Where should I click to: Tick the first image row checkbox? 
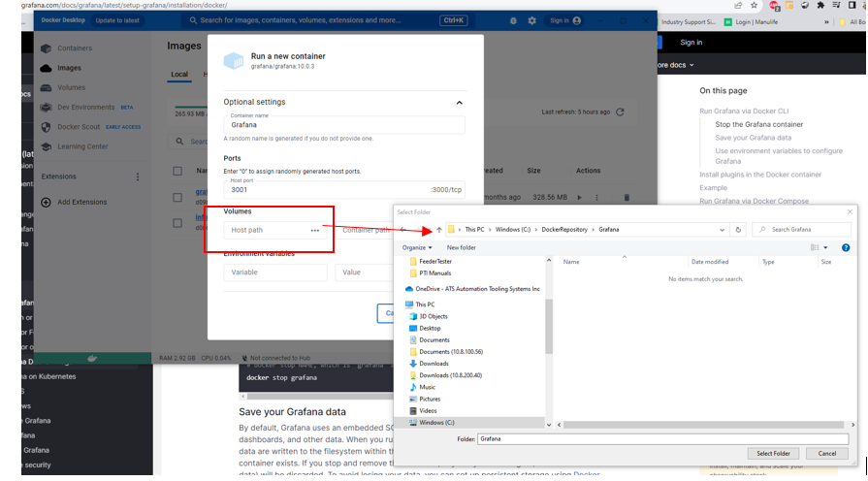(177, 198)
